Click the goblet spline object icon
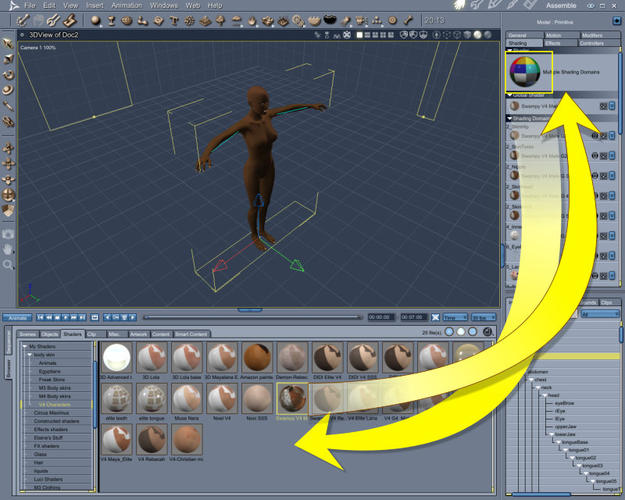Image resolution: width=625 pixels, height=500 pixels. click(111, 20)
